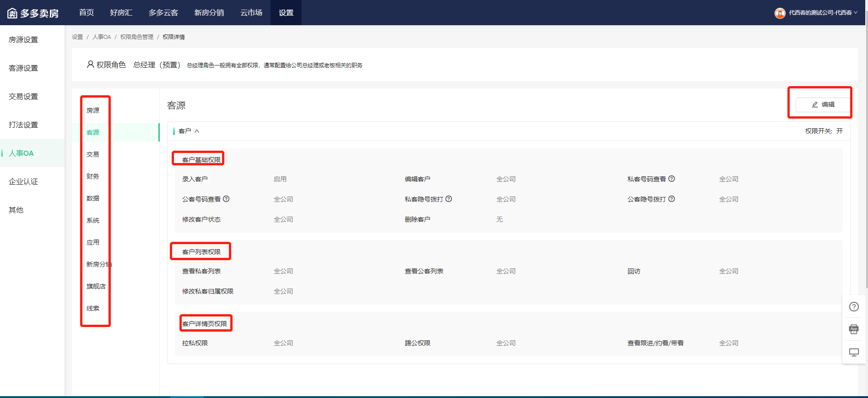Click the 查看公客列表 permission label
Screen dimensions: 868x398
[424, 271]
